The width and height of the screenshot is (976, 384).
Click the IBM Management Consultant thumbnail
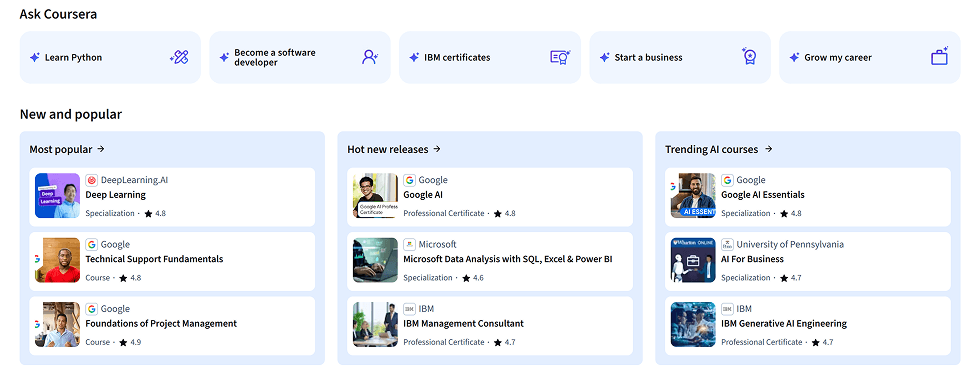tap(375, 324)
